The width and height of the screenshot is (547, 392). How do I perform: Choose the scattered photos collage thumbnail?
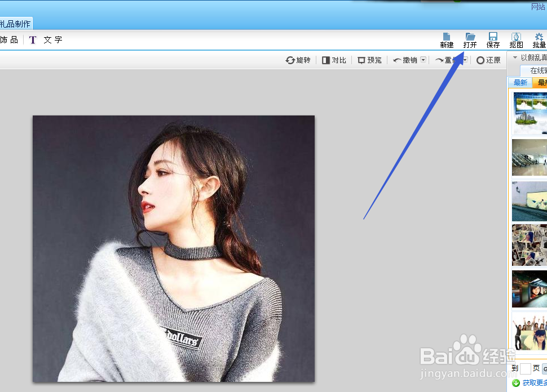[530, 245]
